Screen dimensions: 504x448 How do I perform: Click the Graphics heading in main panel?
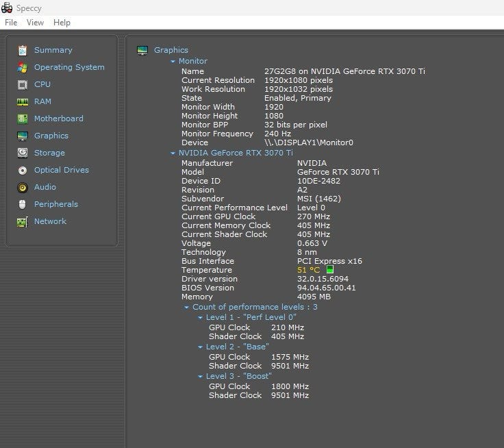coord(171,50)
